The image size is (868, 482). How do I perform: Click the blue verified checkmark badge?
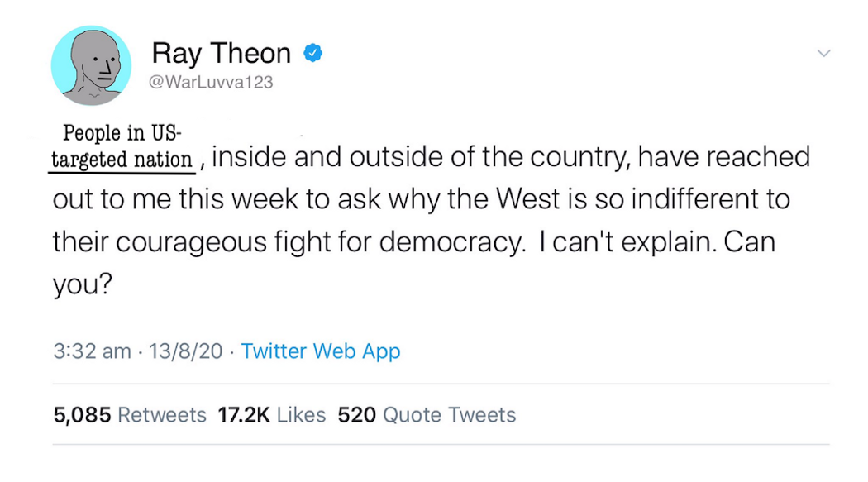312,54
